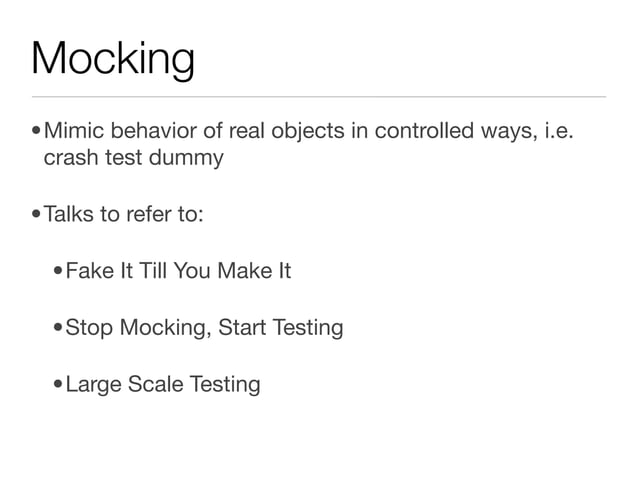
Task: Click the line Talks to refer to:
Action: tap(123, 214)
